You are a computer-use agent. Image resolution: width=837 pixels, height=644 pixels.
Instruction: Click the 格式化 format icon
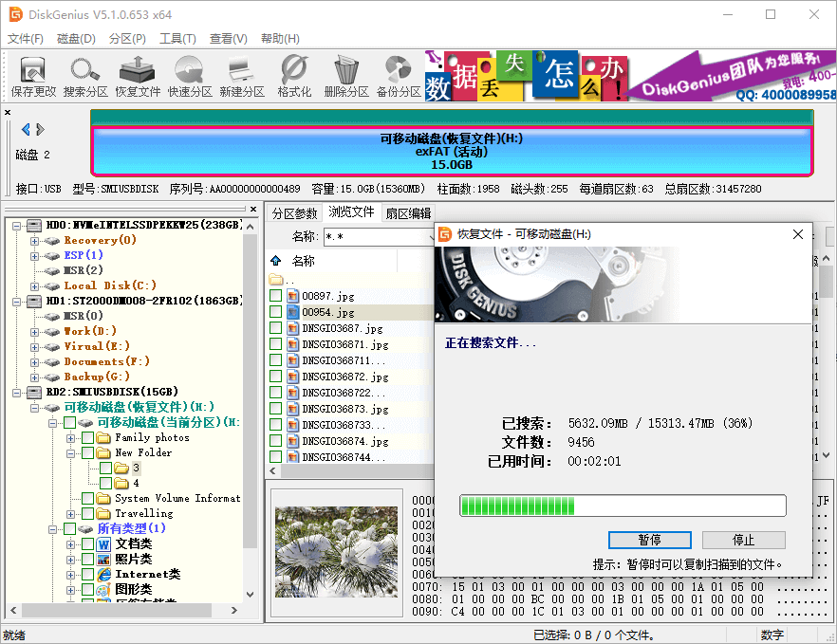coord(294,77)
